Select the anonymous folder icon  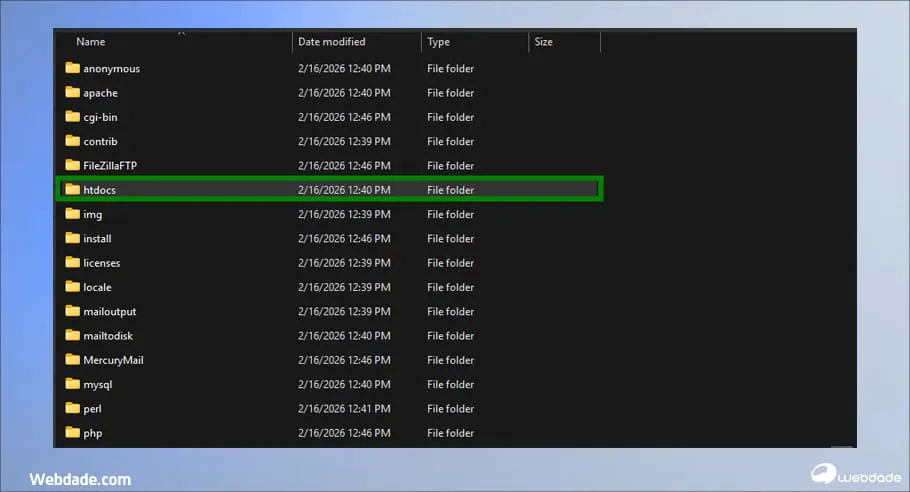point(72,68)
